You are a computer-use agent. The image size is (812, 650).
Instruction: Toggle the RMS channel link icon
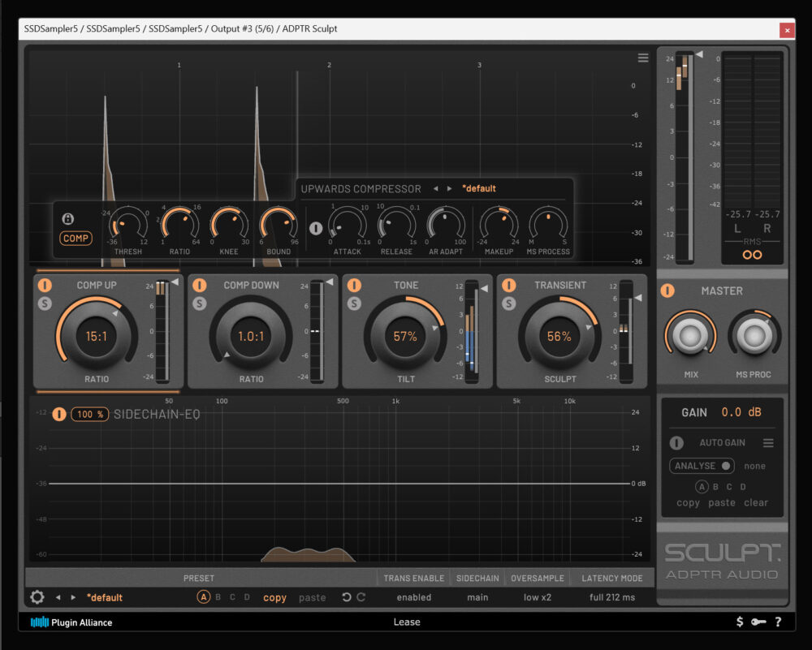tap(752, 255)
